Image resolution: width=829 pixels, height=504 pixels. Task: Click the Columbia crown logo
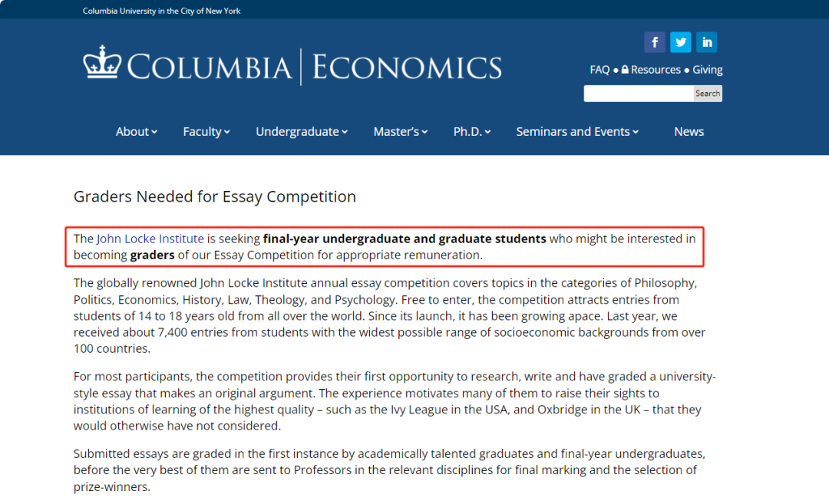102,62
